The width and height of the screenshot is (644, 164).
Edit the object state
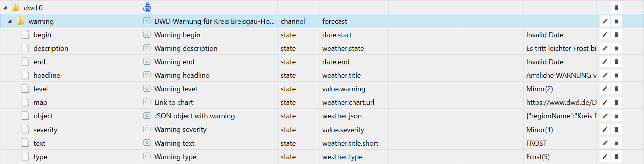pyautogui.click(x=605, y=116)
